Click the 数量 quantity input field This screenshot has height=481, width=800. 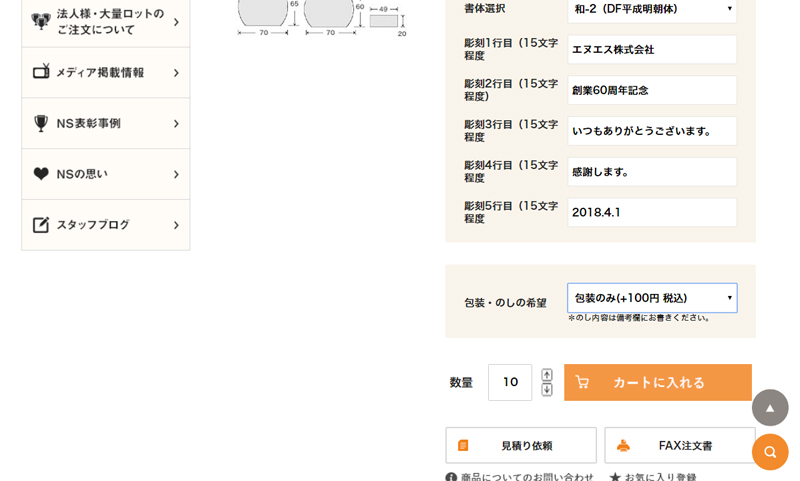pyautogui.click(x=510, y=382)
